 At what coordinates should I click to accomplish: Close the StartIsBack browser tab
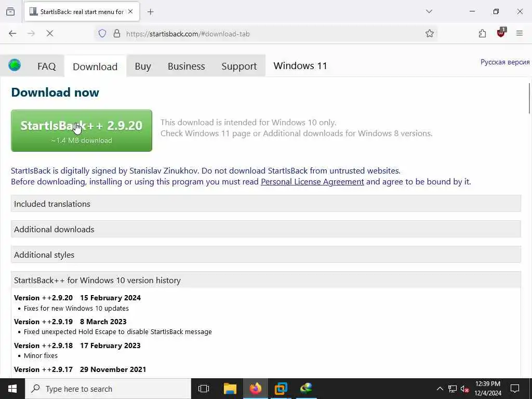130,11
